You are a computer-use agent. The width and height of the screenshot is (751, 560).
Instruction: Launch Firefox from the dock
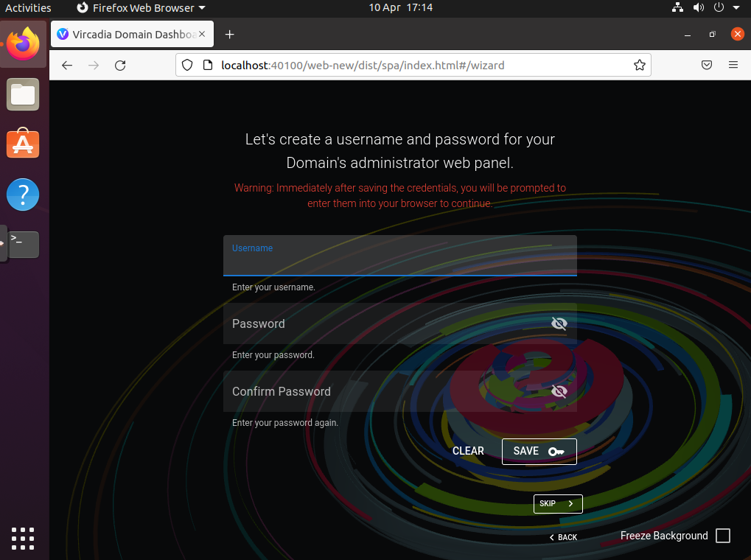point(23,43)
